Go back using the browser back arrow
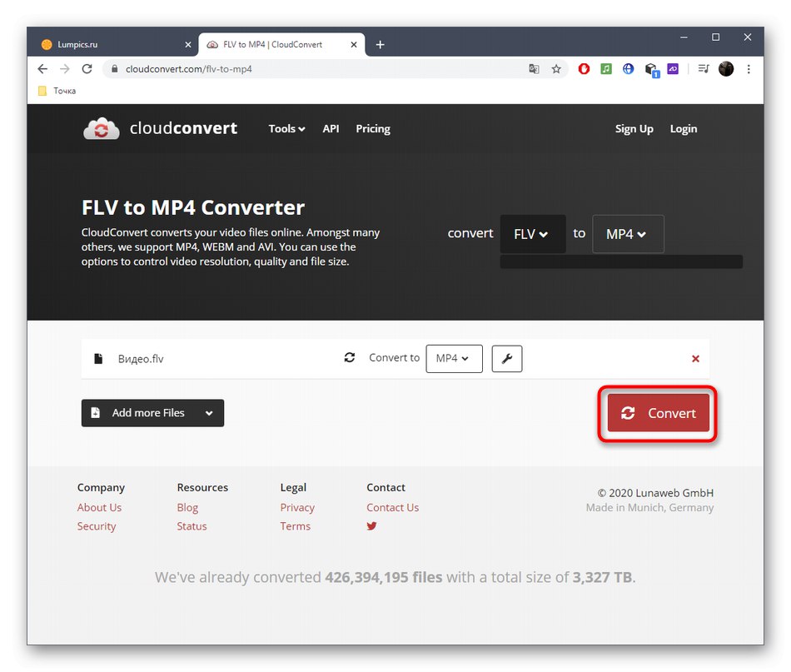Image resolution: width=791 pixels, height=672 pixels. pyautogui.click(x=42, y=68)
